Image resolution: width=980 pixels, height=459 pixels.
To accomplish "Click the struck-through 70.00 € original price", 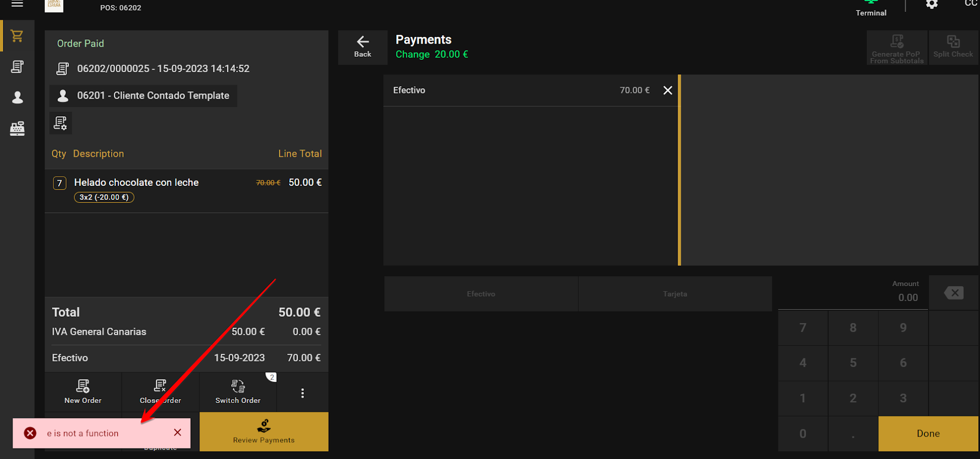I will (268, 183).
